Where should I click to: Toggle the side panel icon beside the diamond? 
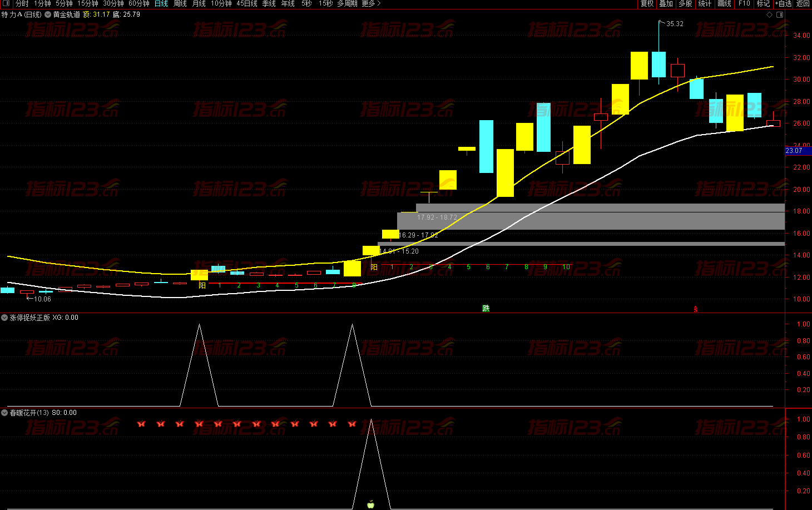pyautogui.click(x=780, y=15)
